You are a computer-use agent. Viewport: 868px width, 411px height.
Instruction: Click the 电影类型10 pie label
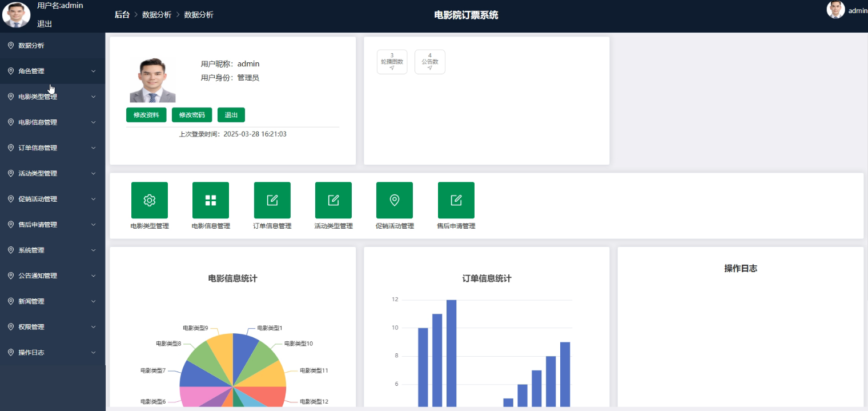coord(299,344)
